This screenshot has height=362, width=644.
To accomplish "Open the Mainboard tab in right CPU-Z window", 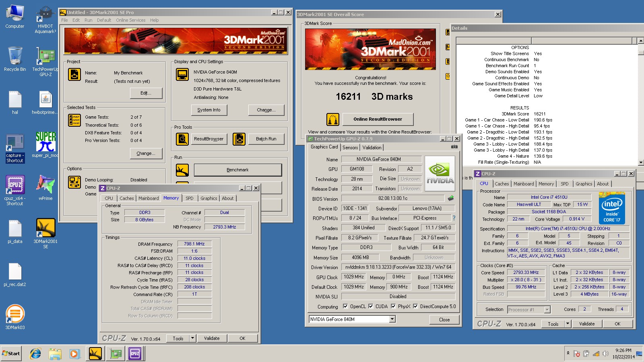I will [x=524, y=184].
